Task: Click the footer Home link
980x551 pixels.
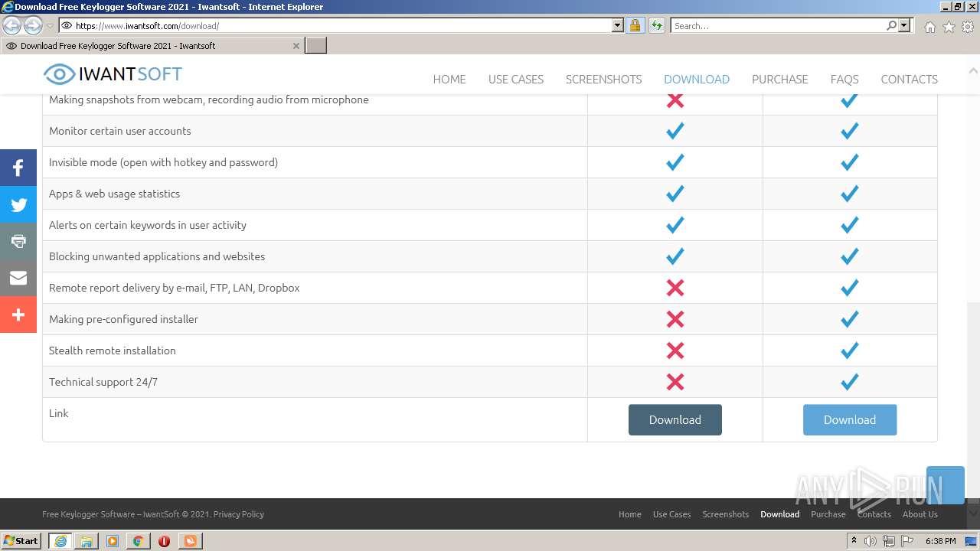Action: pyautogui.click(x=630, y=514)
